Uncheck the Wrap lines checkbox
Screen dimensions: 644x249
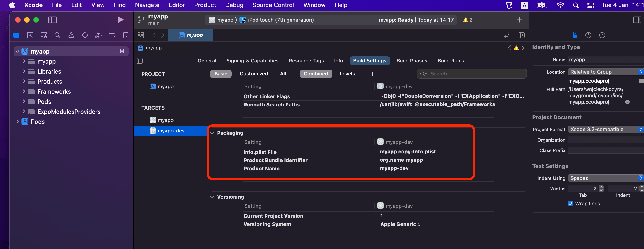(x=571, y=203)
